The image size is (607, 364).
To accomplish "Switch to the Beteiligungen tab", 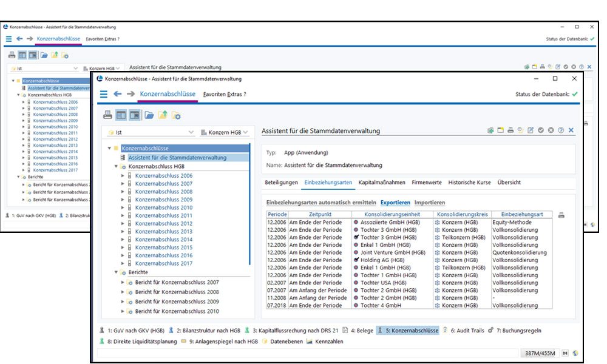I will (282, 182).
